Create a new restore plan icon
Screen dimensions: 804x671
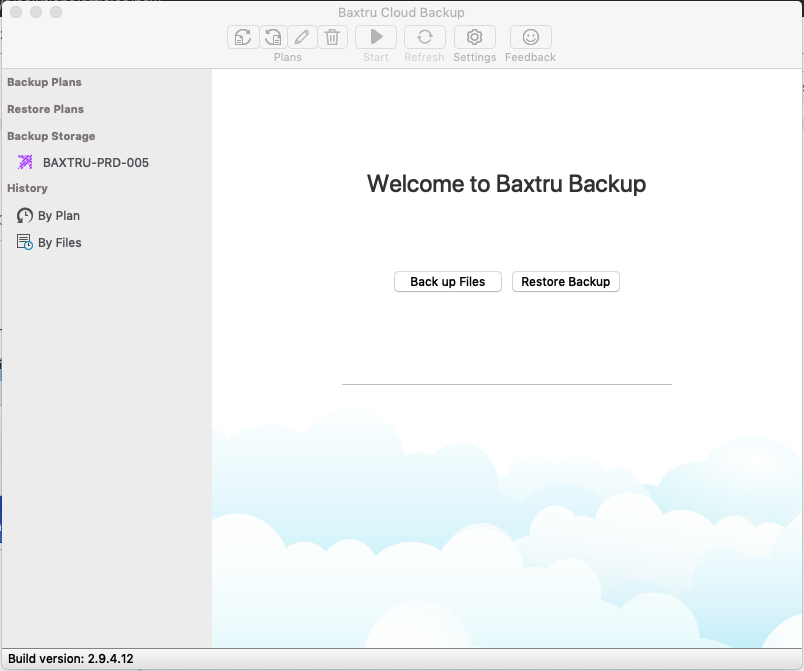pos(273,37)
